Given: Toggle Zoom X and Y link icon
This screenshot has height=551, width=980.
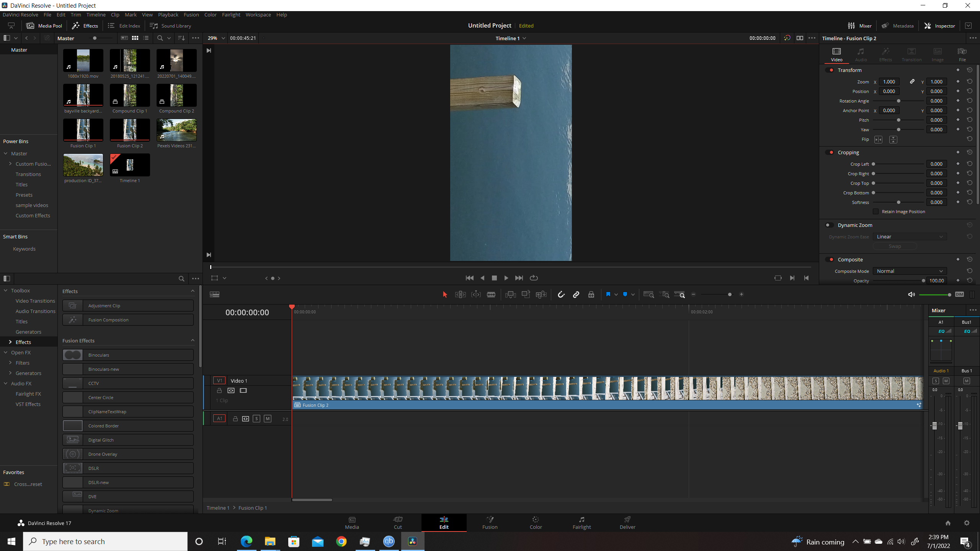Looking at the screenshot, I should pyautogui.click(x=912, y=82).
